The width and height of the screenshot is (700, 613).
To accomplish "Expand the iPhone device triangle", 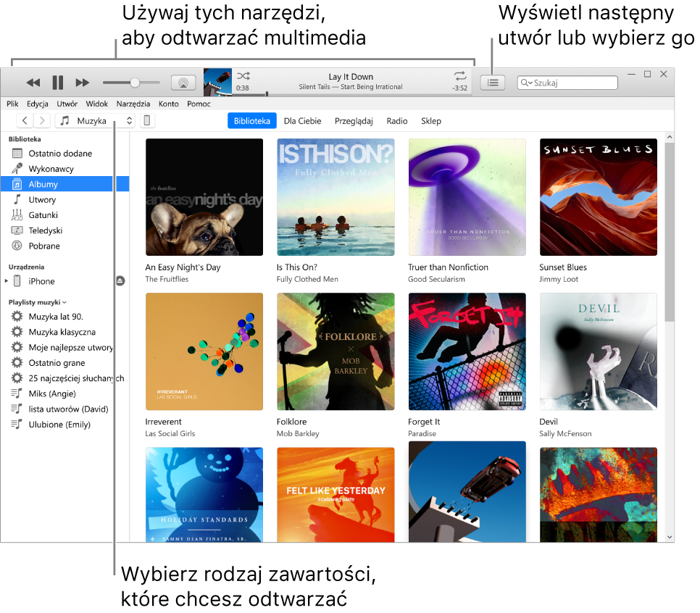I will (7, 281).
